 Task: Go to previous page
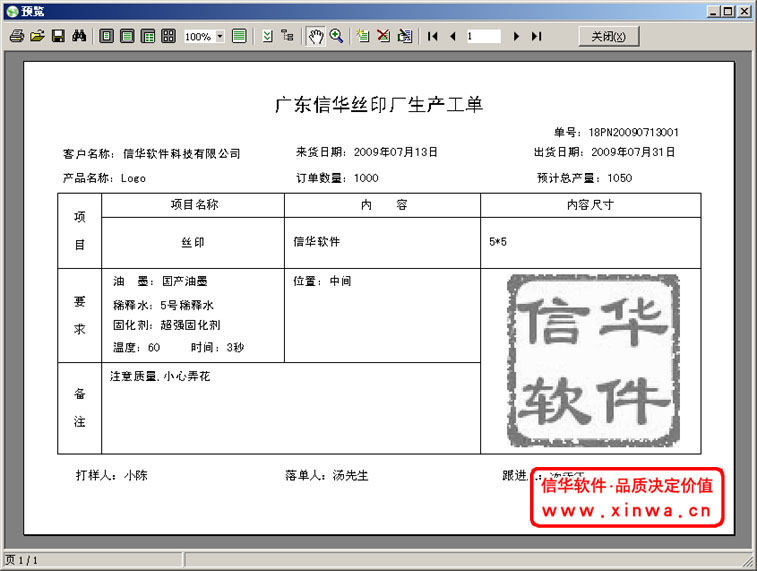453,36
